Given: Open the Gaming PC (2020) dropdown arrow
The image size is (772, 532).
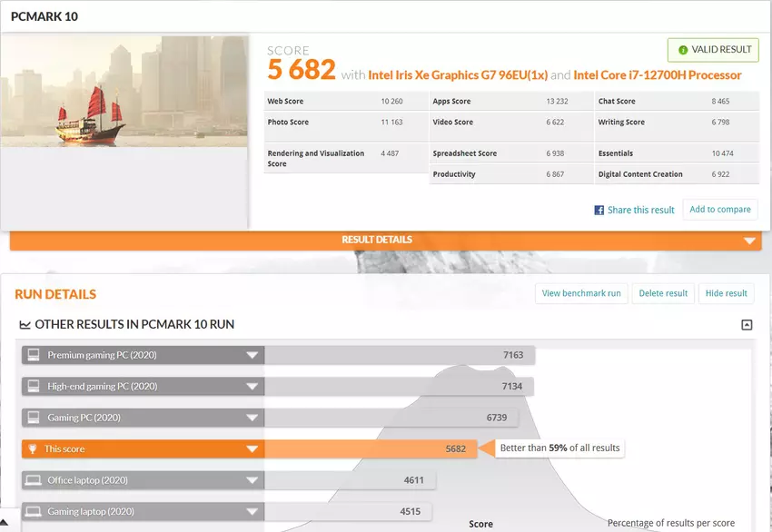Looking at the screenshot, I should click(x=252, y=418).
